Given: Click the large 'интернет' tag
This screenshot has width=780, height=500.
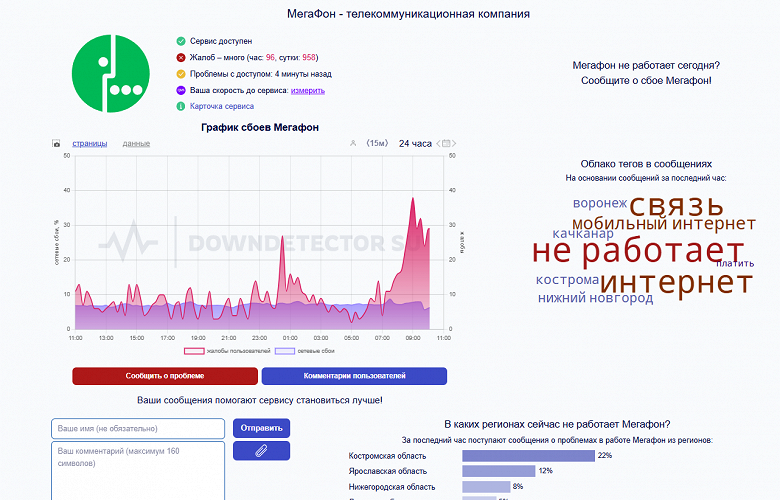Looking at the screenshot, I should tap(677, 282).
